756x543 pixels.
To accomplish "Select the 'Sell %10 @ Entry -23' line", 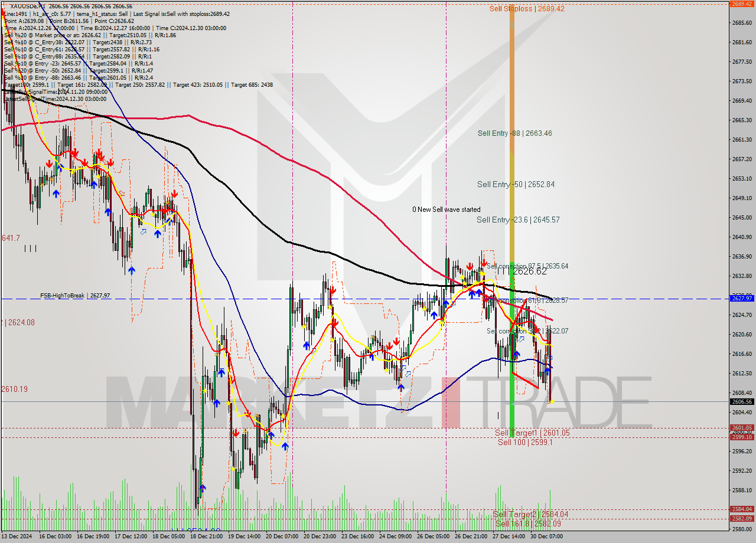I will pos(78,64).
